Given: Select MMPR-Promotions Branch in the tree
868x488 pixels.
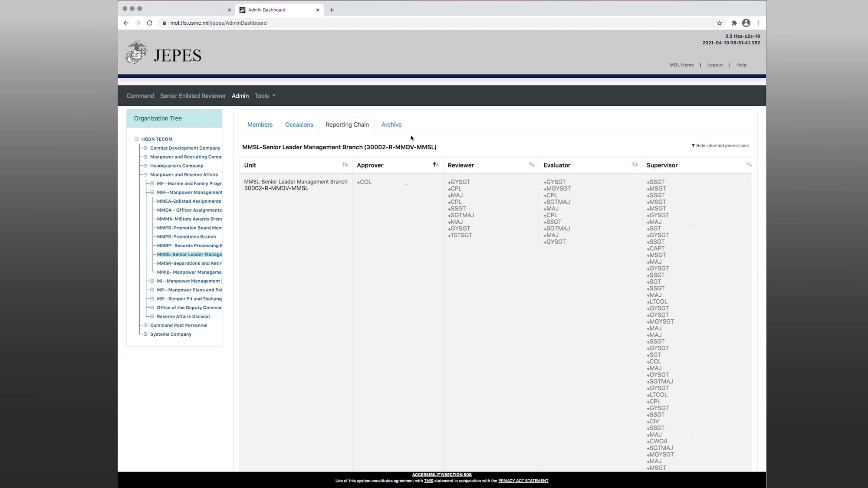Looking at the screenshot, I should coord(186,237).
